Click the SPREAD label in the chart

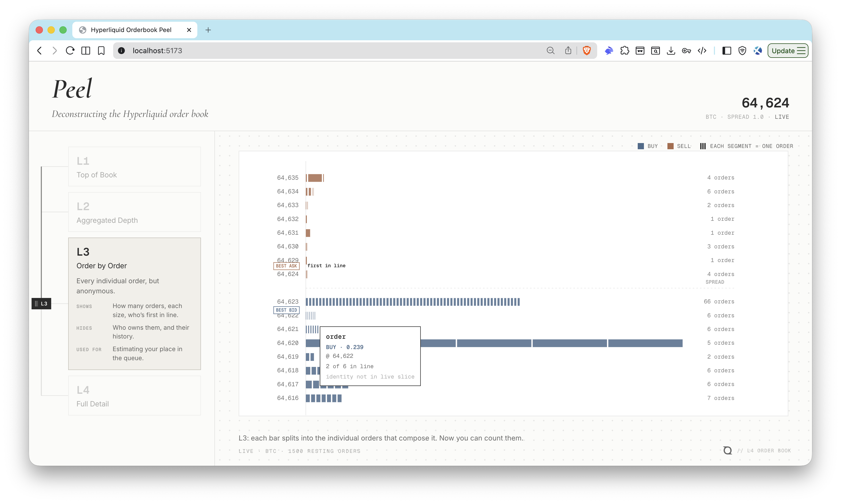[715, 282]
